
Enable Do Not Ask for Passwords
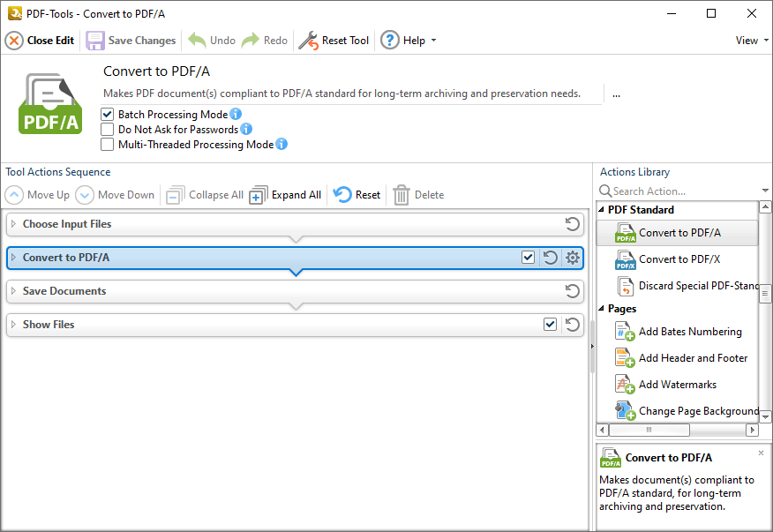click(x=107, y=129)
